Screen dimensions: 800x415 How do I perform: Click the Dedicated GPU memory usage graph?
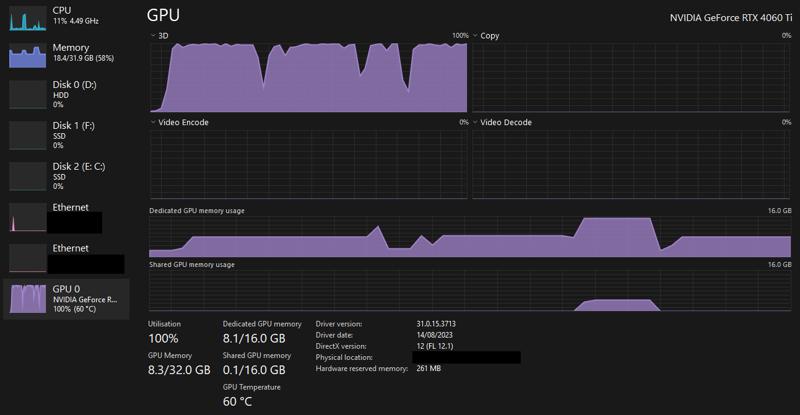click(470, 236)
